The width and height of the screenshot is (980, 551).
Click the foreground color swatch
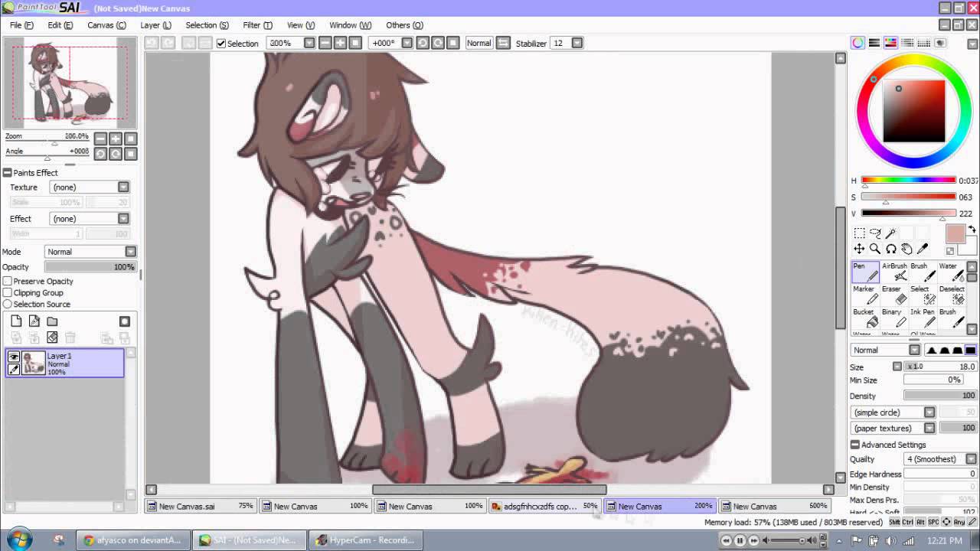(x=955, y=234)
